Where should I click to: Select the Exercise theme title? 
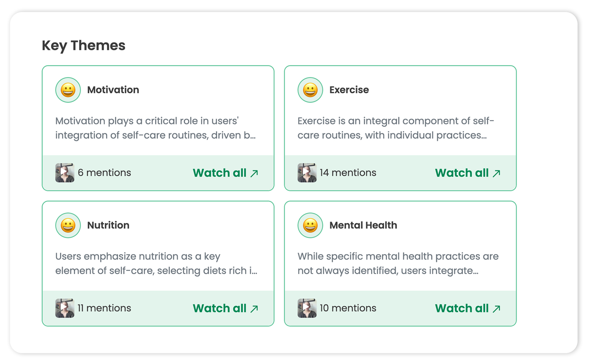(x=349, y=90)
